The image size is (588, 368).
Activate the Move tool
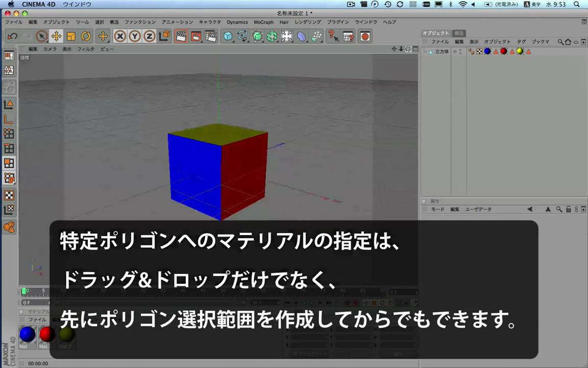point(56,36)
